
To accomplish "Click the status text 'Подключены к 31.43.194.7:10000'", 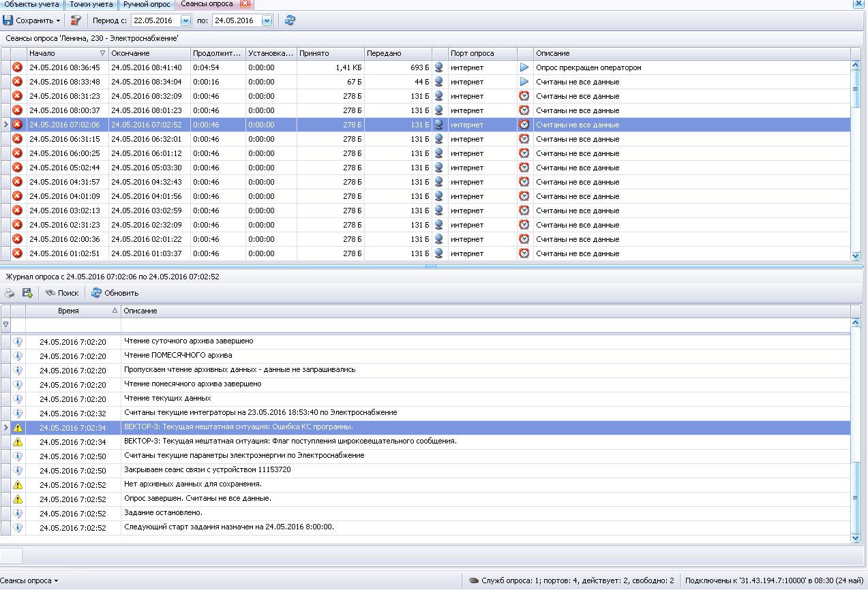I will pyautogui.click(x=774, y=580).
